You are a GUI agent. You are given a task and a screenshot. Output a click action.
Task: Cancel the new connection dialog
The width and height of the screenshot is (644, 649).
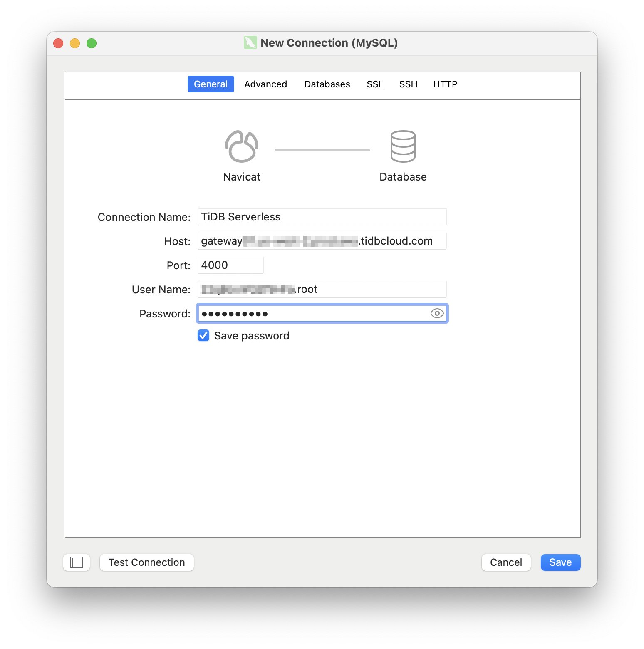point(506,562)
